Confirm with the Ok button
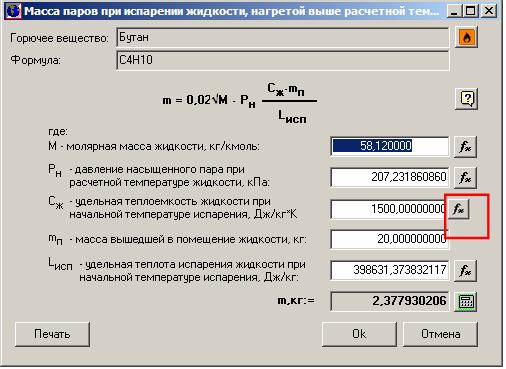The height and width of the screenshot is (369, 506). coord(359,334)
